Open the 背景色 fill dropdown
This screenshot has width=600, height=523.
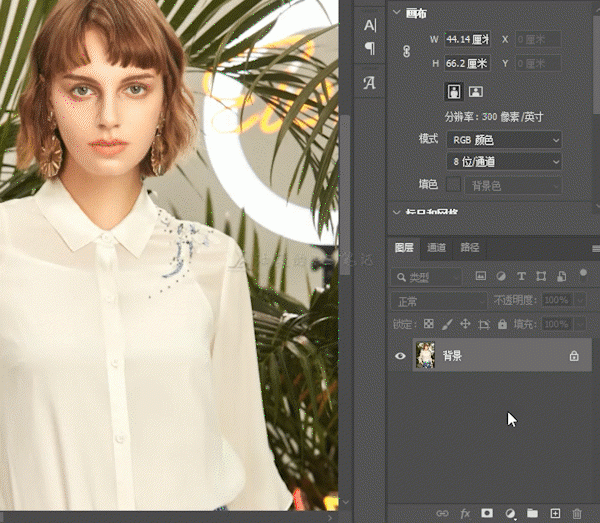coord(513,186)
